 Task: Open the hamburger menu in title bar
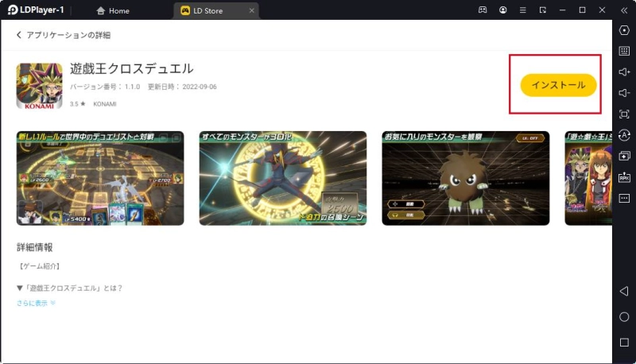tap(522, 10)
